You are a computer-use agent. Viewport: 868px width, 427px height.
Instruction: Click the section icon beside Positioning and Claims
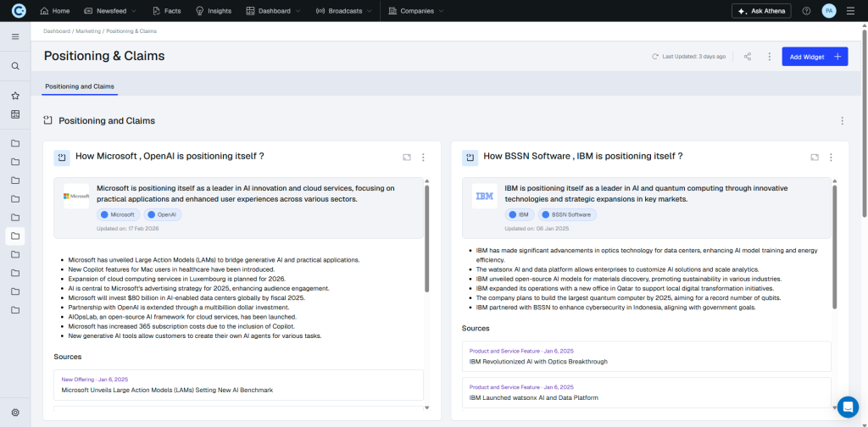point(48,120)
